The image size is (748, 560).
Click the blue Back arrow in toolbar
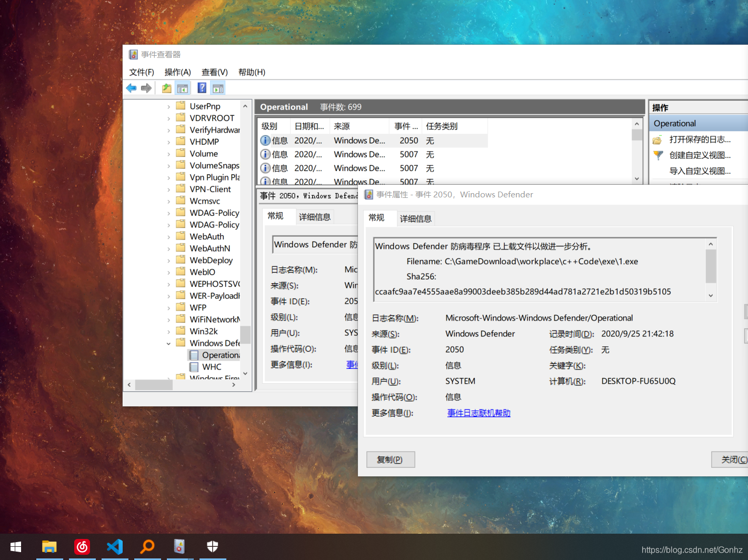(x=132, y=88)
